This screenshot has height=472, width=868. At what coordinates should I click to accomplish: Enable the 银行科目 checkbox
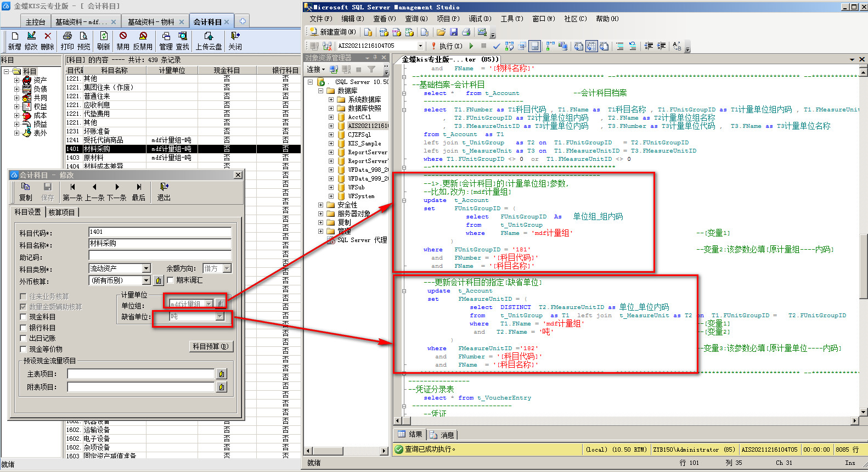[x=23, y=328]
